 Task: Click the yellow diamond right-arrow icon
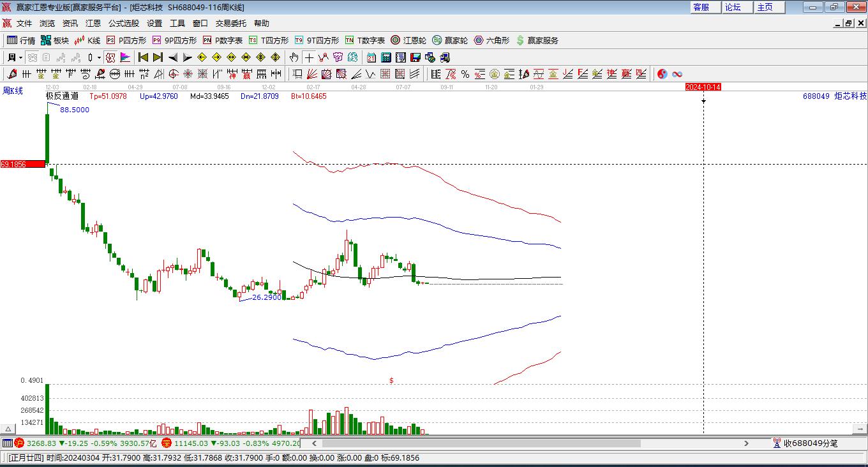(x=216, y=57)
